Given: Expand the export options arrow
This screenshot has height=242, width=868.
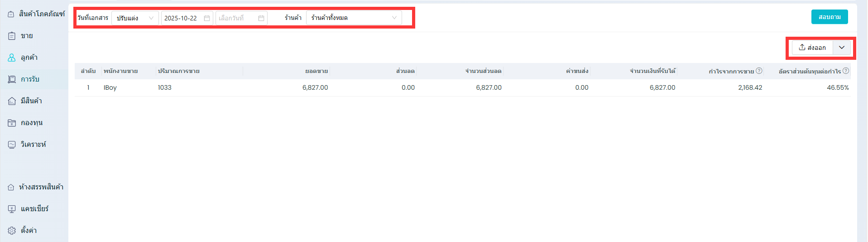Looking at the screenshot, I should click(842, 48).
